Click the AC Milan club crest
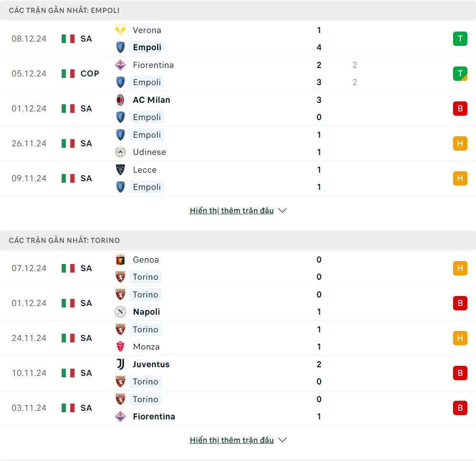476x461 pixels. point(120,100)
